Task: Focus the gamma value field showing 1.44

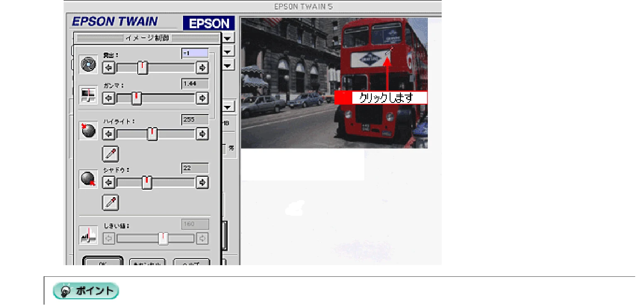Action: [195, 84]
